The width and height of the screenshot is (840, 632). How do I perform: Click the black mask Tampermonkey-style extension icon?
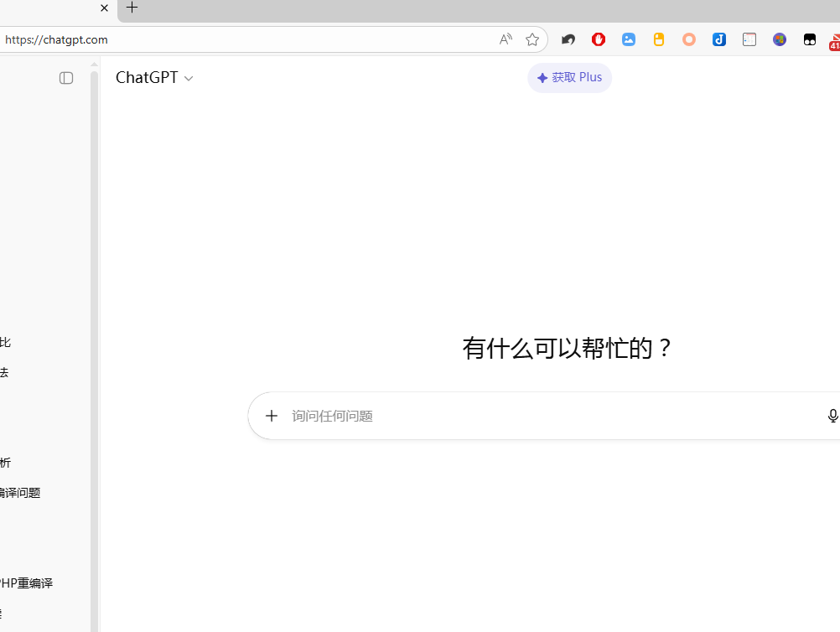point(810,39)
